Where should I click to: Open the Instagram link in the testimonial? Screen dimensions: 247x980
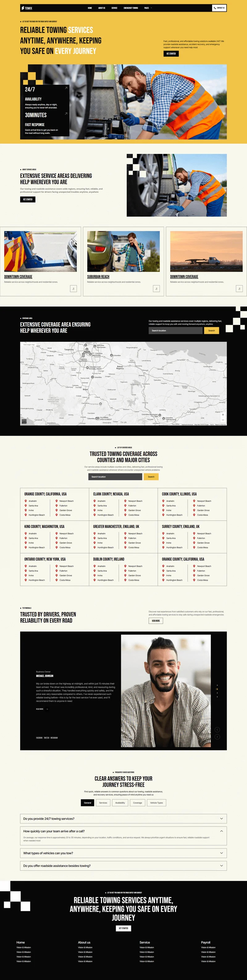point(54,738)
